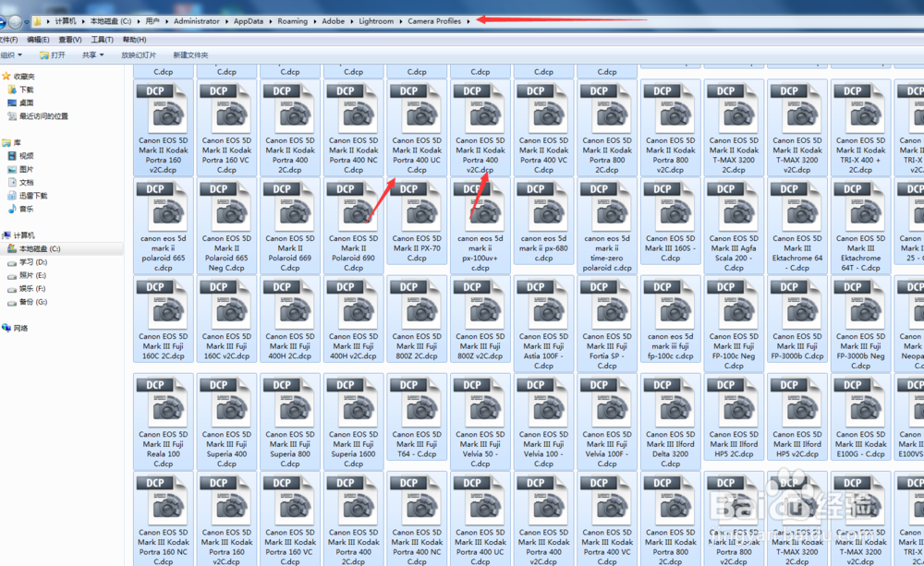Open the 编辑(E) menu
The width and height of the screenshot is (924, 566).
click(38, 40)
